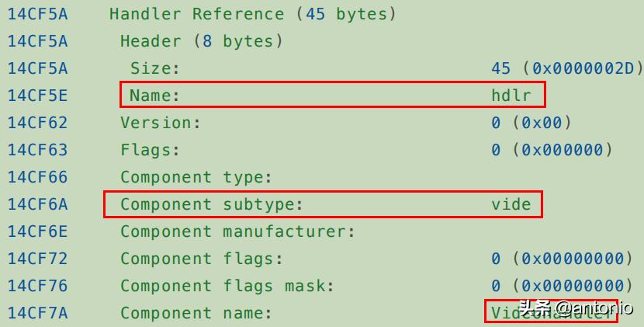Click offset address 14CF72

[x=38, y=259]
